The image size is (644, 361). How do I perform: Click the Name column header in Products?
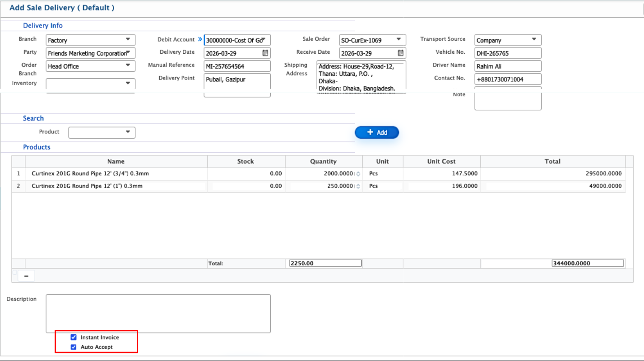point(116,161)
